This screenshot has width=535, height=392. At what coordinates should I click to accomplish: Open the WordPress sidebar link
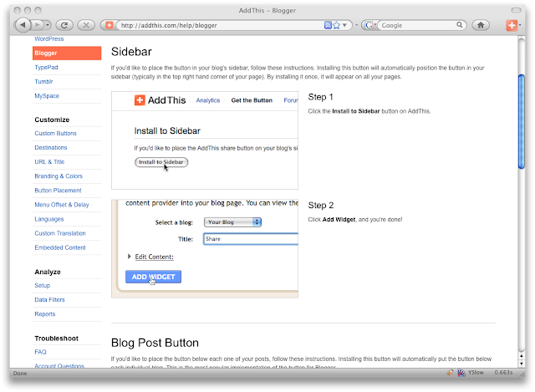click(49, 38)
